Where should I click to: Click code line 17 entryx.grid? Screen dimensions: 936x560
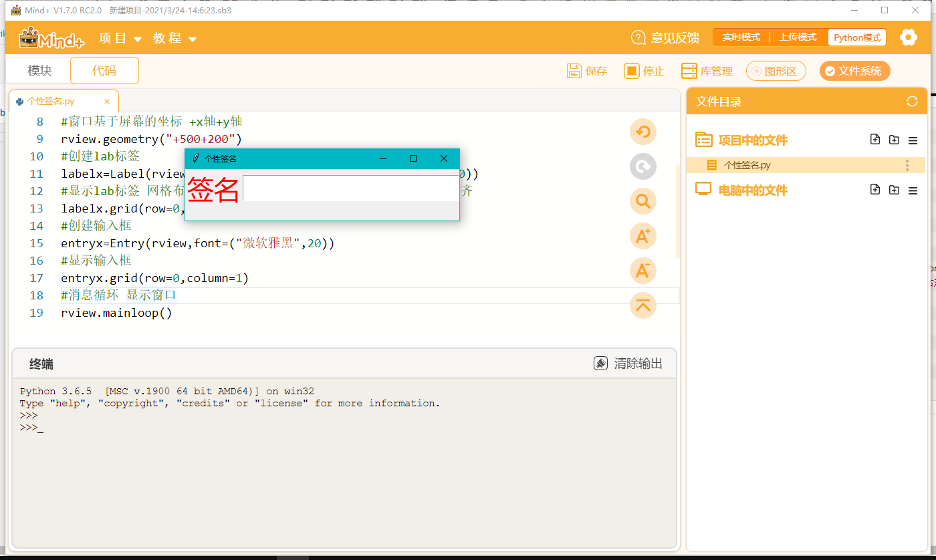pos(154,278)
